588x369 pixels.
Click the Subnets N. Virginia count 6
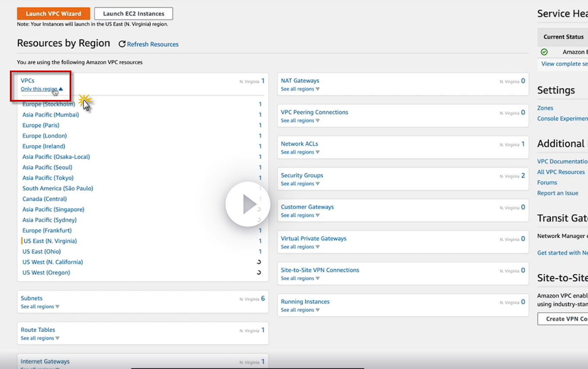263,298
